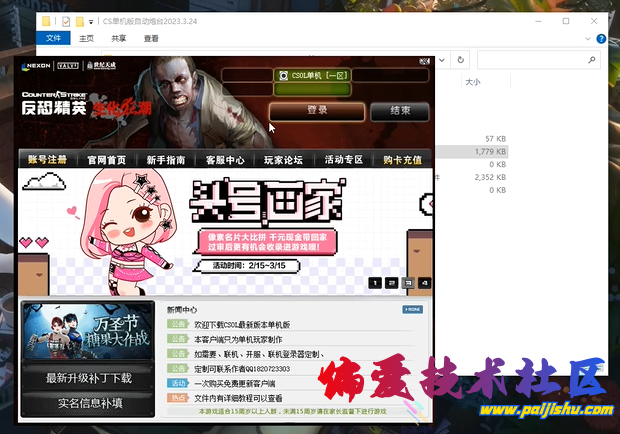Click the Explorer search box
The height and width of the screenshot is (434, 620).
(x=539, y=60)
